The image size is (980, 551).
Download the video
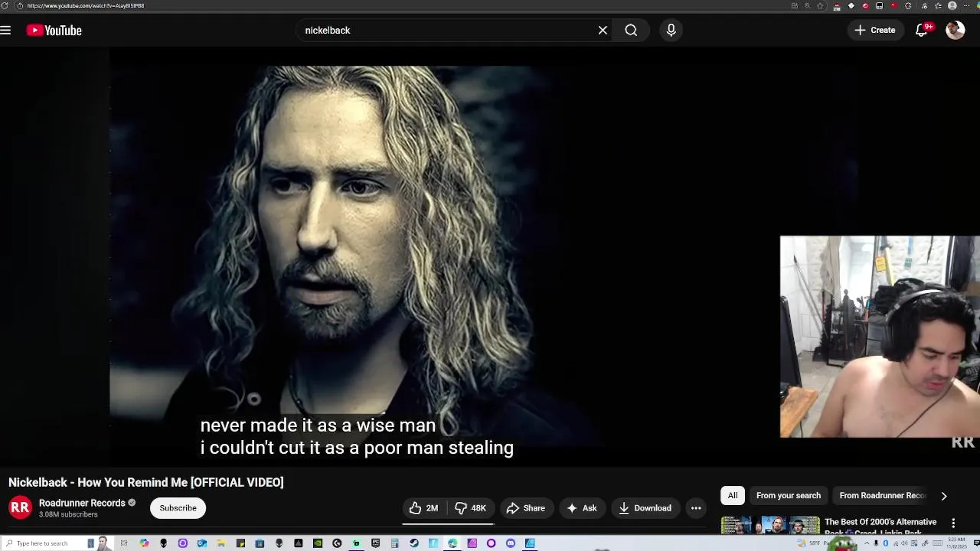click(645, 508)
